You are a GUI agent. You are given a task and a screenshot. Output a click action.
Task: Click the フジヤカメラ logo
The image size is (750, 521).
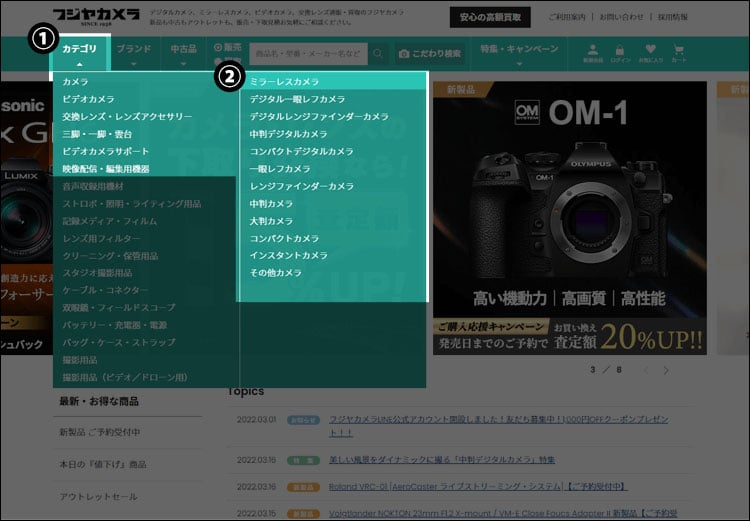96,16
